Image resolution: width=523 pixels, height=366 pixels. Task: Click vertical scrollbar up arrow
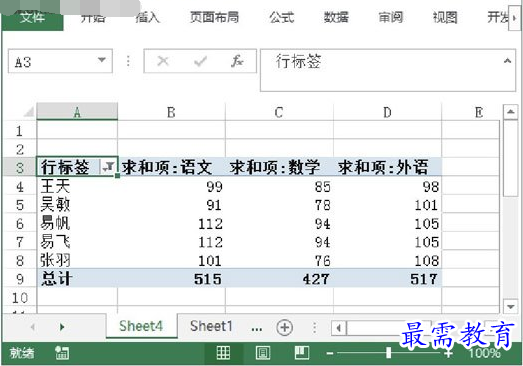(x=510, y=112)
